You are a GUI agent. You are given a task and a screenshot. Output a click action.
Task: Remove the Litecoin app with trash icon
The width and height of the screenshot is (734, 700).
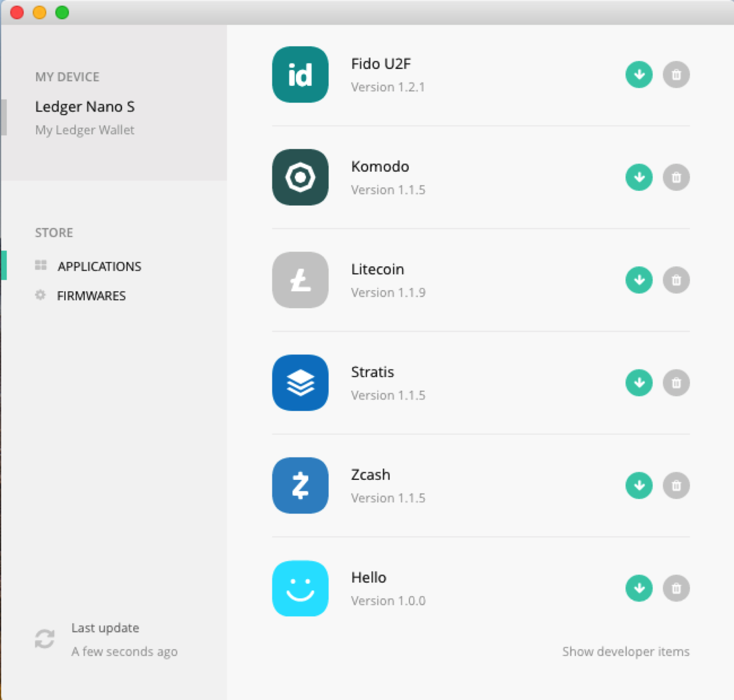[x=676, y=280]
